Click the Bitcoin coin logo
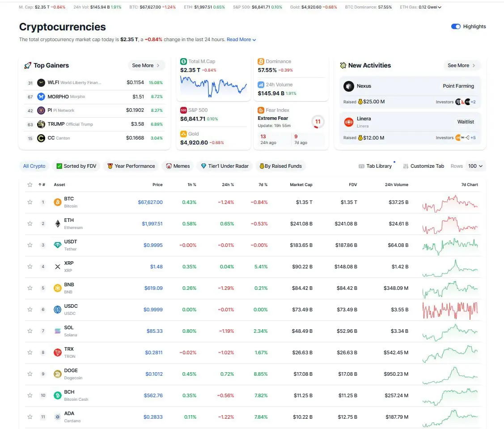 pos(58,202)
